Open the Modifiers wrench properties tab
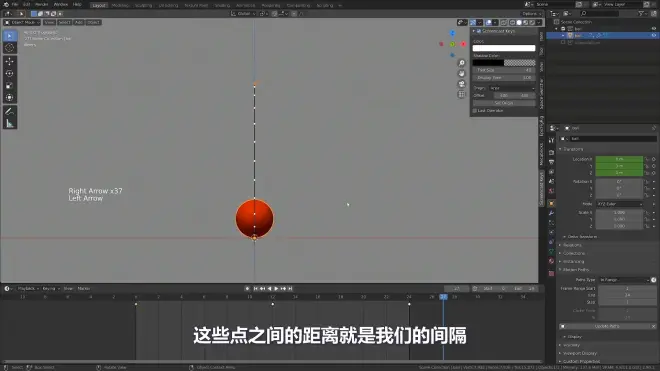This screenshot has width=660, height=371. 551,214
